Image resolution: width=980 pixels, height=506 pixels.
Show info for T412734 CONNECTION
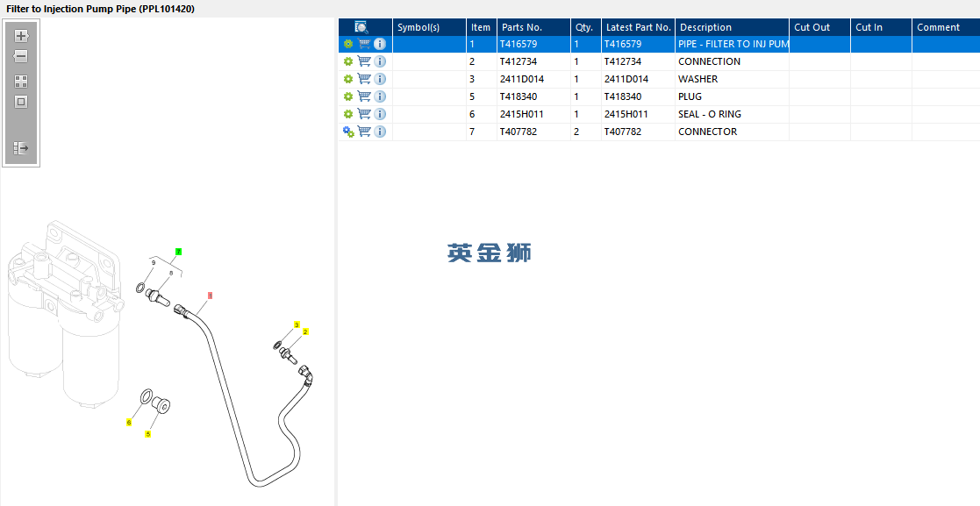click(380, 61)
